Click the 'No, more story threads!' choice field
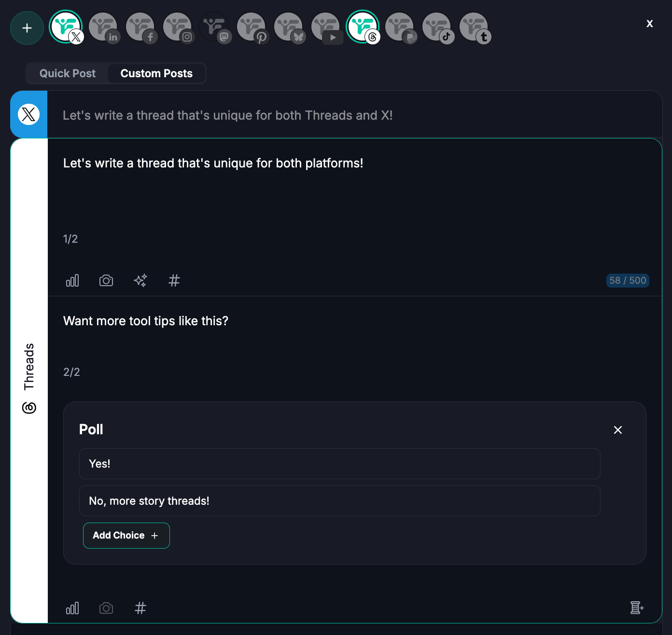Screen dimensions: 672x635 coord(339,501)
